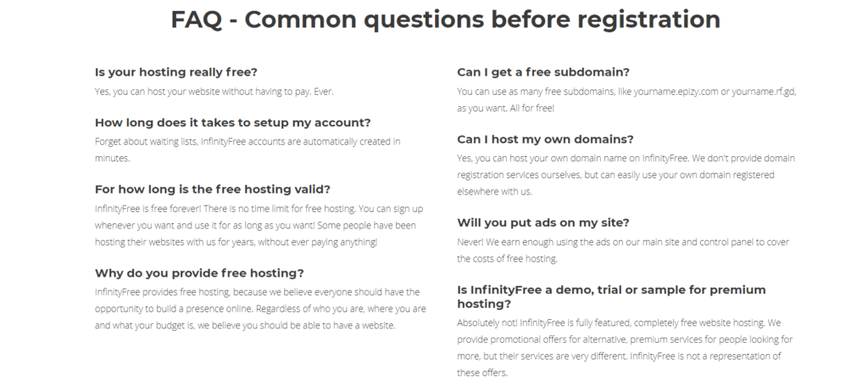Select 'Is your hosting really free?' question
Image resolution: width=868 pixels, height=387 pixels.
(176, 72)
